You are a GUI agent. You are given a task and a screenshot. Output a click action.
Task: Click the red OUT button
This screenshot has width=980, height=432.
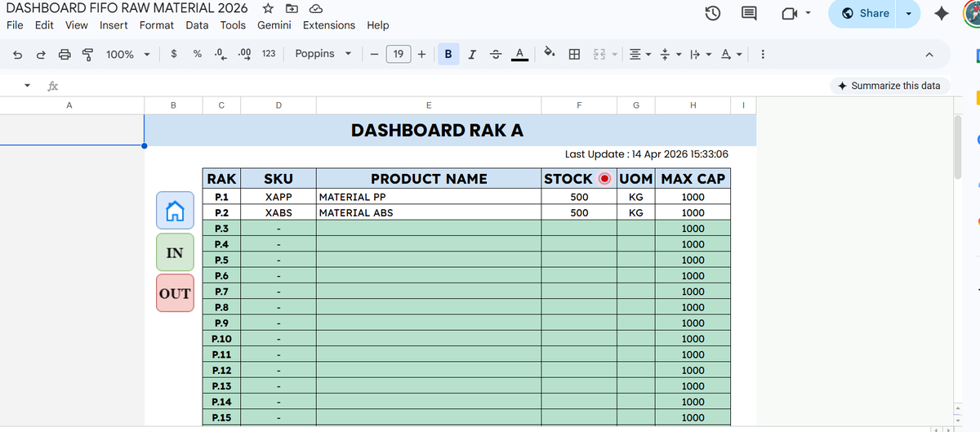[x=175, y=294]
